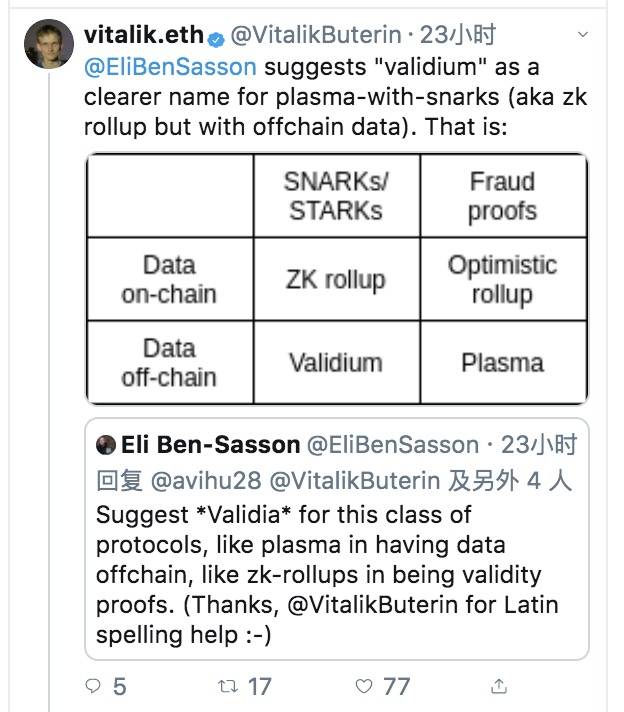Open the quoted Eli Ben-Sasson tweet

point(337,539)
